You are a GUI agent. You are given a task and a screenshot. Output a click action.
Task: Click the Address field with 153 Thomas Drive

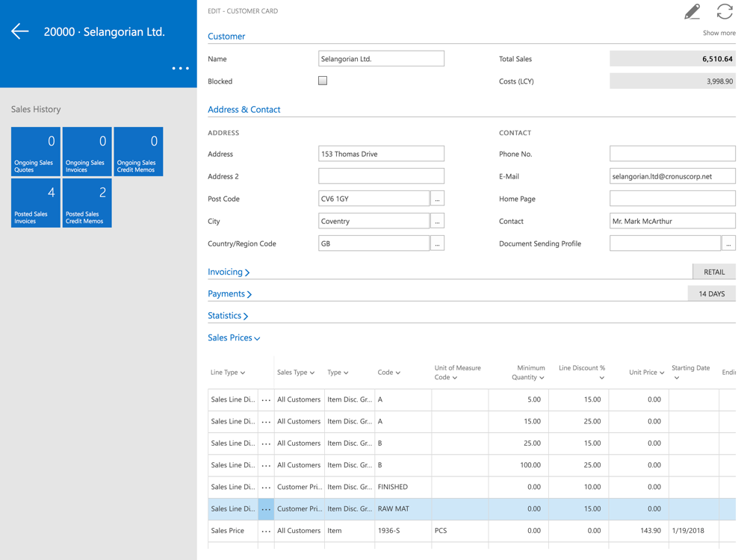coord(381,154)
